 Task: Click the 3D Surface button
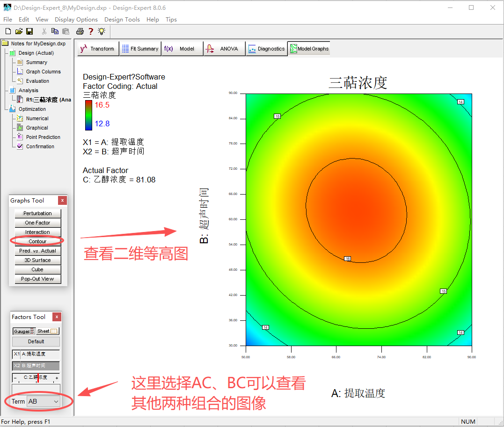click(37, 260)
